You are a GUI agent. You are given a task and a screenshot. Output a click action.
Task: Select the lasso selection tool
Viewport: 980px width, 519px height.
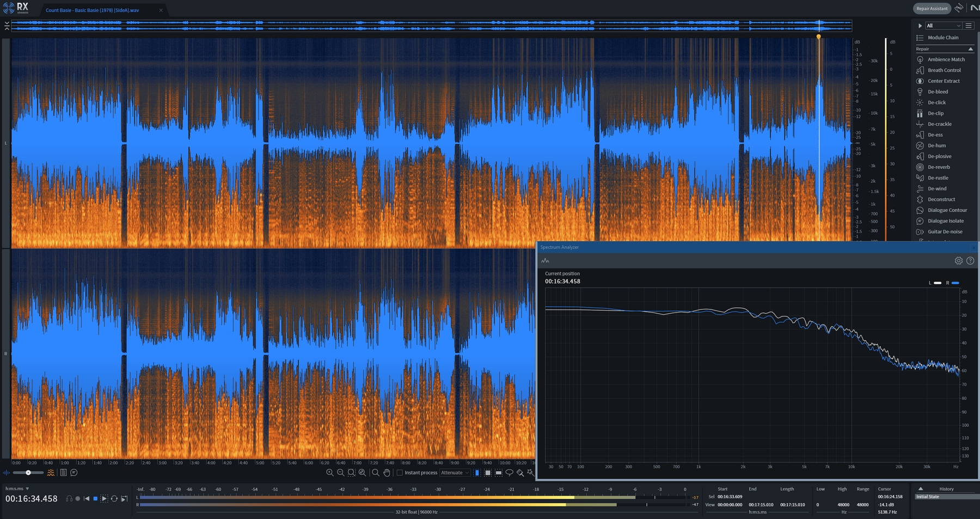click(x=509, y=473)
